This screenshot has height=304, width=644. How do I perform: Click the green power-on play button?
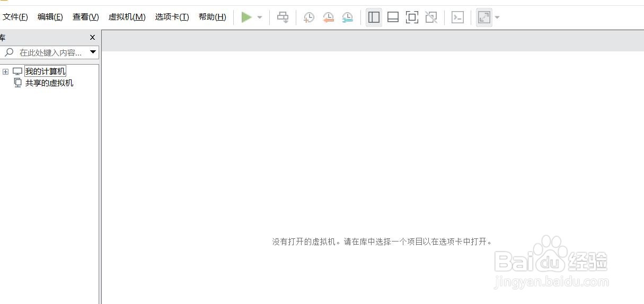[x=246, y=17]
